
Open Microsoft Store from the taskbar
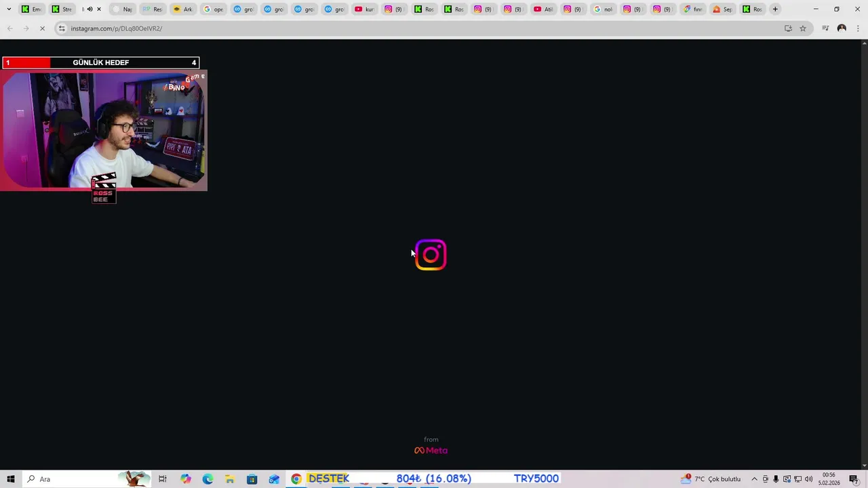(x=252, y=479)
